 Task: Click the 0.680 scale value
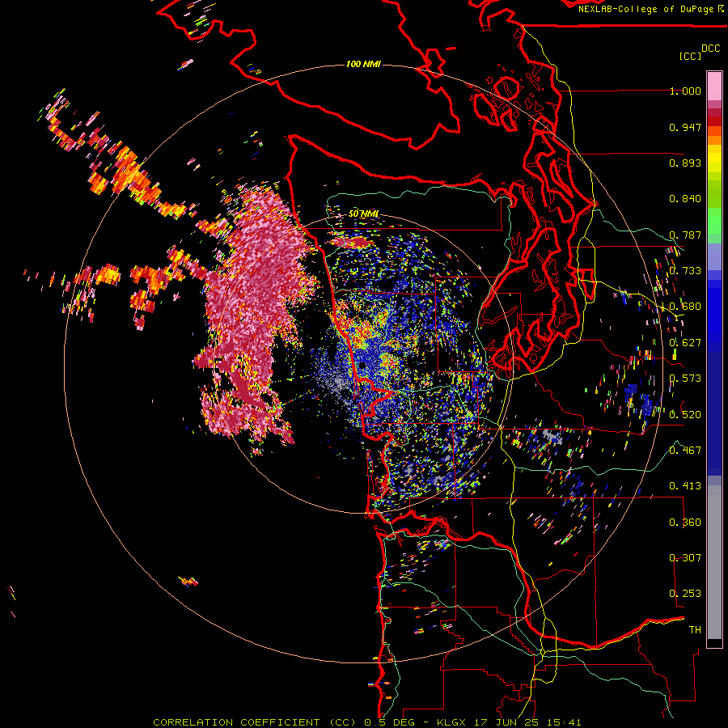[x=685, y=307]
